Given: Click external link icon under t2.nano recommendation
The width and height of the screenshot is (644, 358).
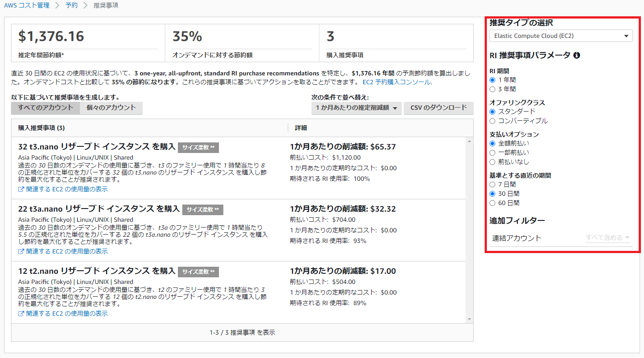Looking at the screenshot, I should click(x=21, y=313).
